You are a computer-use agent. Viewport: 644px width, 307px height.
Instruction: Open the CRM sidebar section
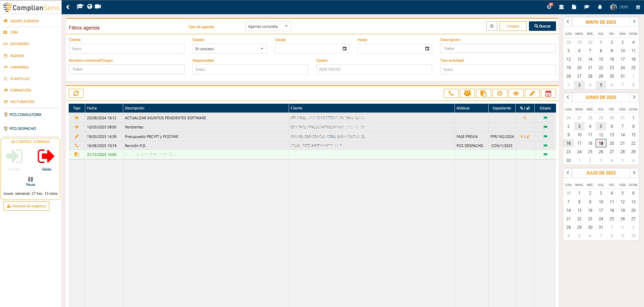[14, 33]
